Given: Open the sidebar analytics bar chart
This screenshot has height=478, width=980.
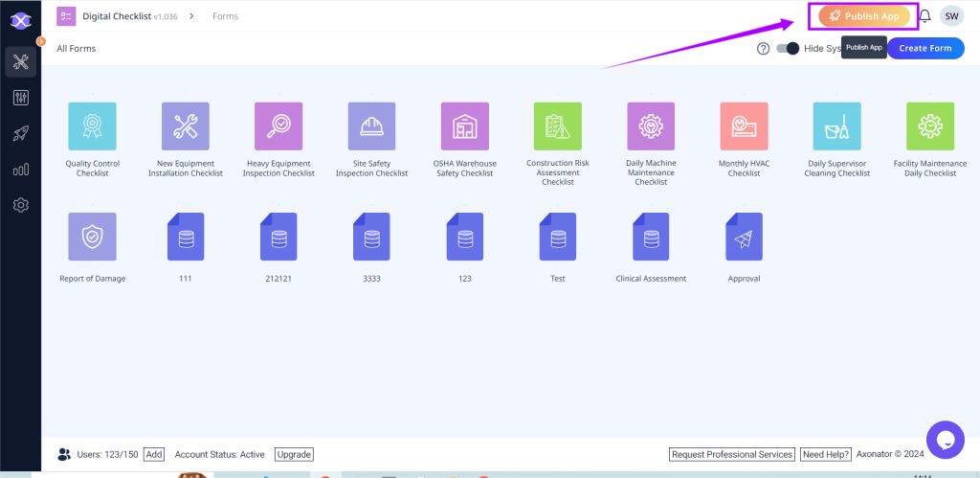Looking at the screenshot, I should click(20, 170).
